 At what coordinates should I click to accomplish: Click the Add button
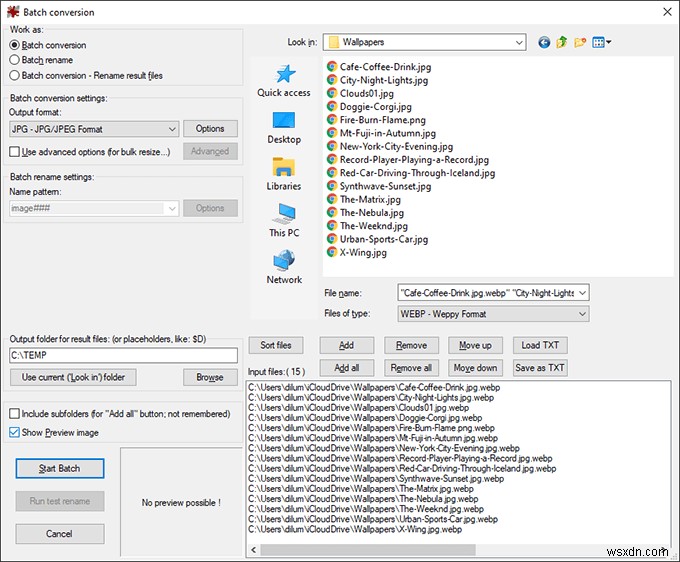coord(347,346)
